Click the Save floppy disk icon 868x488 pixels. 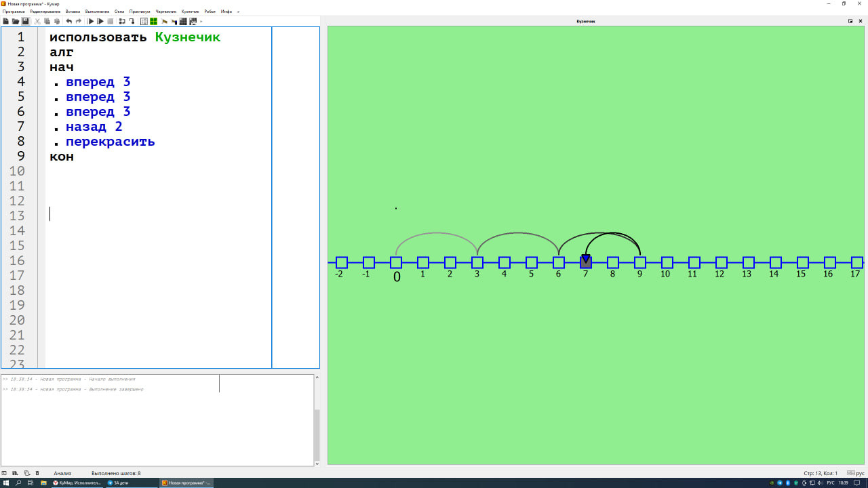pos(26,21)
